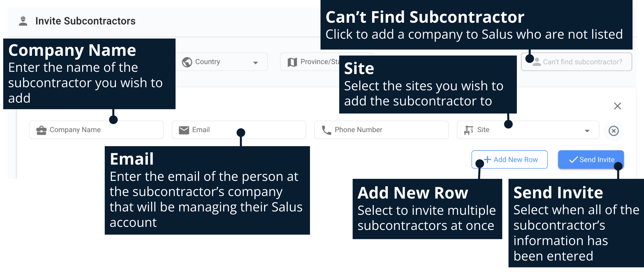This screenshot has height=272, width=644.
Task: Remove row with circled X icon
Action: [613, 131]
